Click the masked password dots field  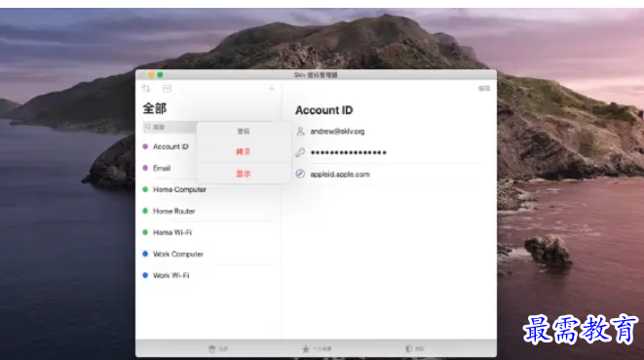[x=348, y=152]
